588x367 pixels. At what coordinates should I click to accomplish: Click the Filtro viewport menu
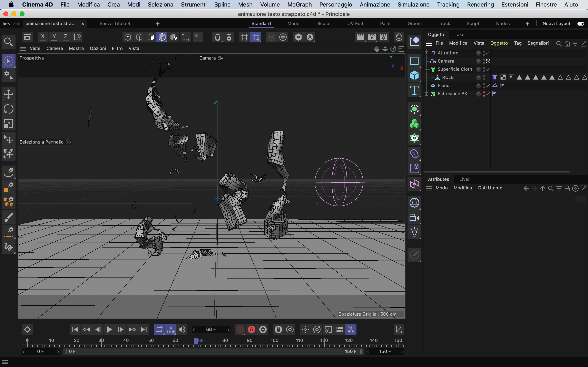pos(117,48)
